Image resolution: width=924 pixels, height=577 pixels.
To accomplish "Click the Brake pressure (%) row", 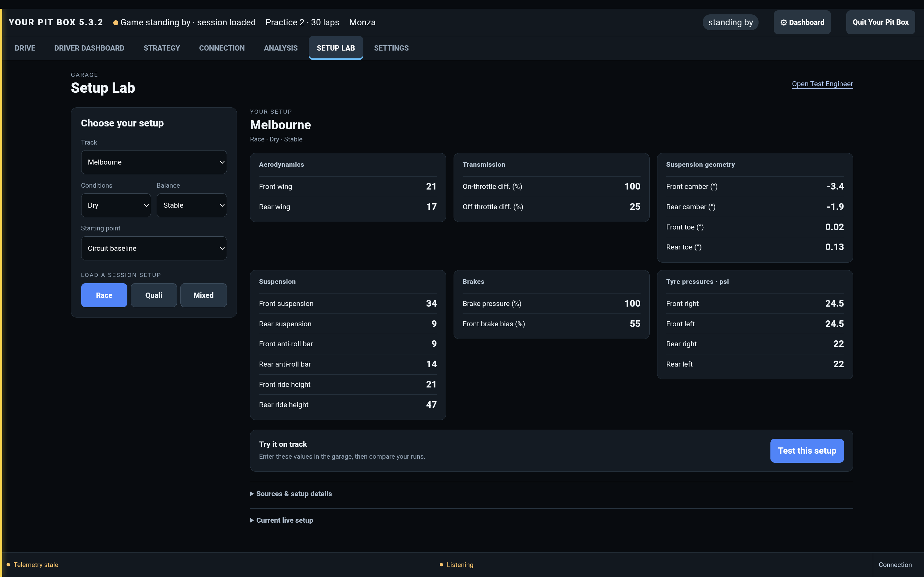I will [551, 304].
